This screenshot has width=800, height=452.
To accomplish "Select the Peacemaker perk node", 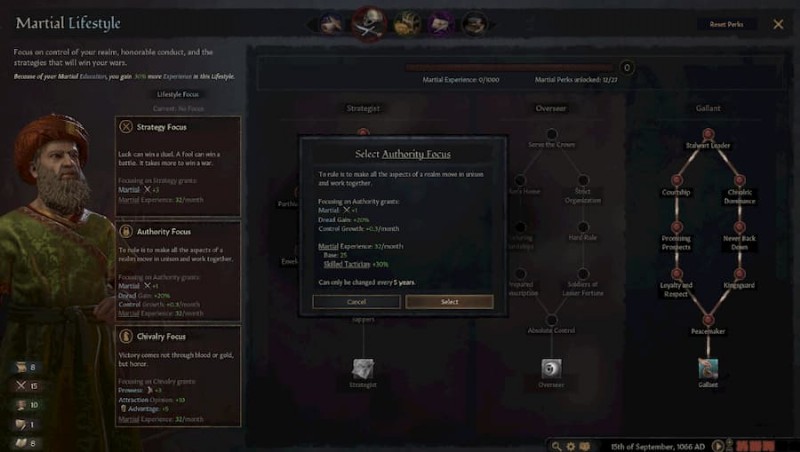I will (x=708, y=320).
